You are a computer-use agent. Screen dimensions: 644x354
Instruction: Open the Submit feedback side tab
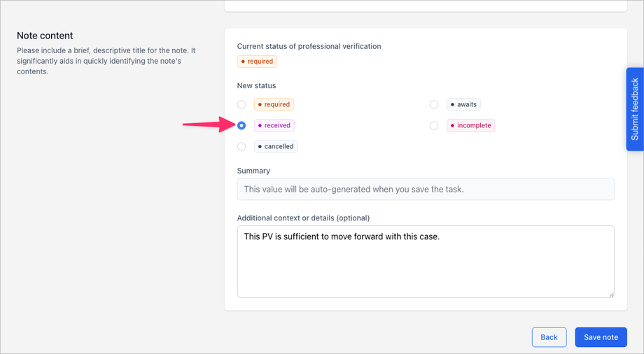tap(635, 109)
